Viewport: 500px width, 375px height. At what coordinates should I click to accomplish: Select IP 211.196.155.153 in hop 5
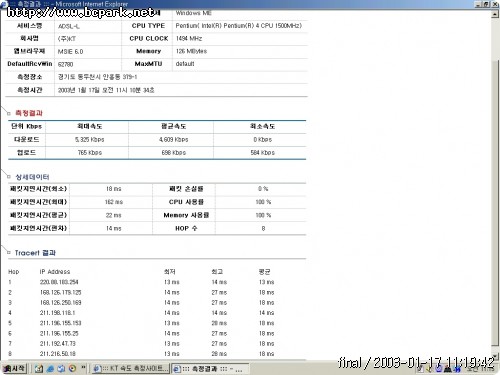(x=60, y=323)
